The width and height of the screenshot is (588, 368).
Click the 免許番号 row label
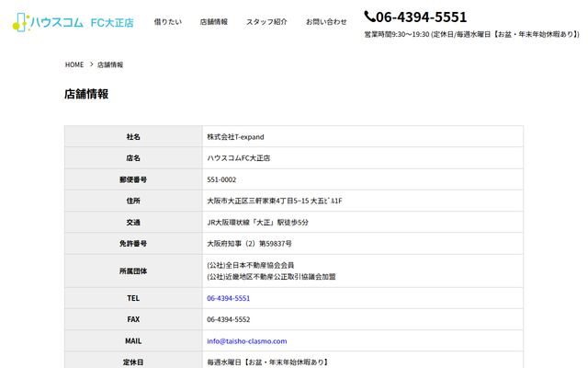point(133,244)
